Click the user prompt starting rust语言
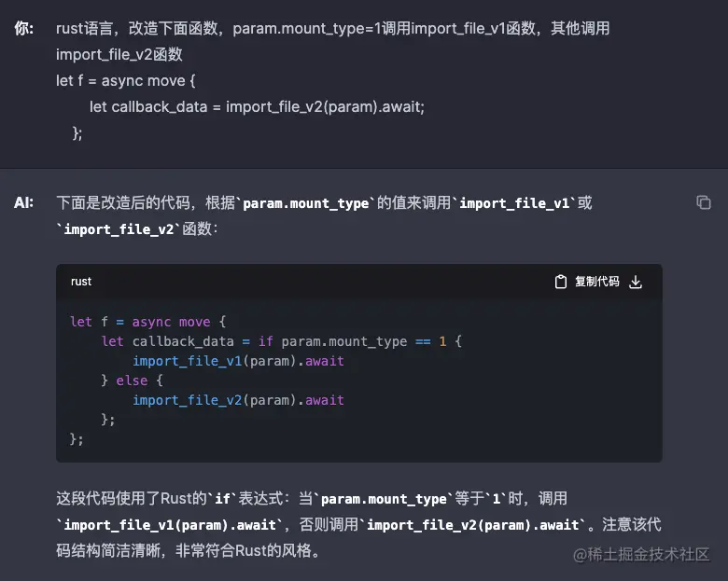Viewport: 728px width, 581px height. point(332,28)
